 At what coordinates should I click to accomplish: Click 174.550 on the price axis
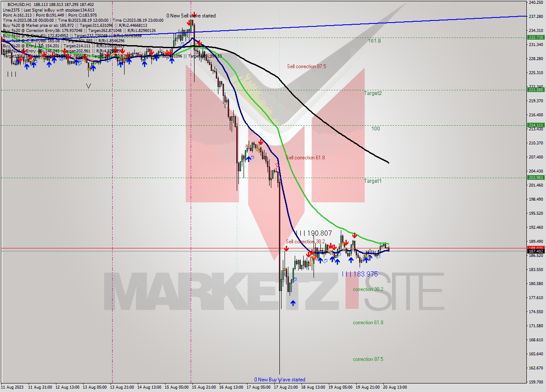tap(536, 311)
